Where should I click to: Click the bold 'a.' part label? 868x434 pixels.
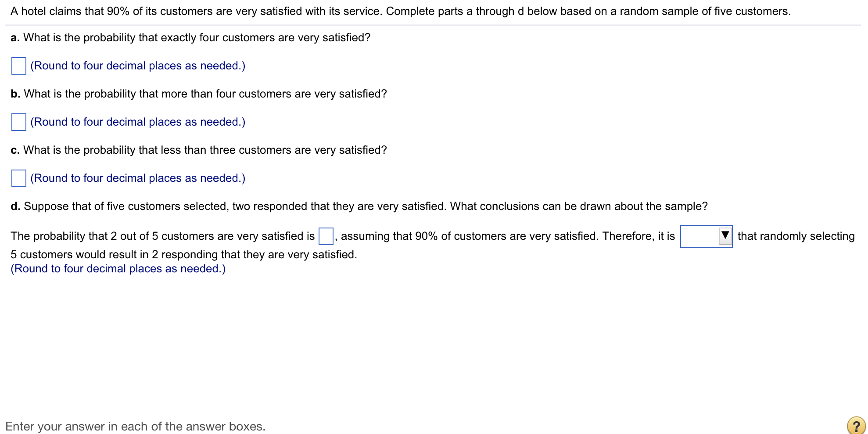point(15,38)
